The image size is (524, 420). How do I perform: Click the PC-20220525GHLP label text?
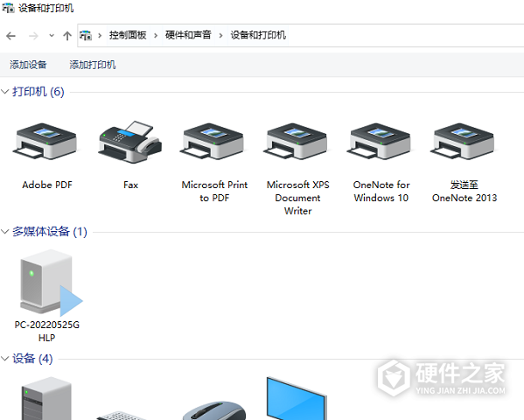tap(46, 331)
